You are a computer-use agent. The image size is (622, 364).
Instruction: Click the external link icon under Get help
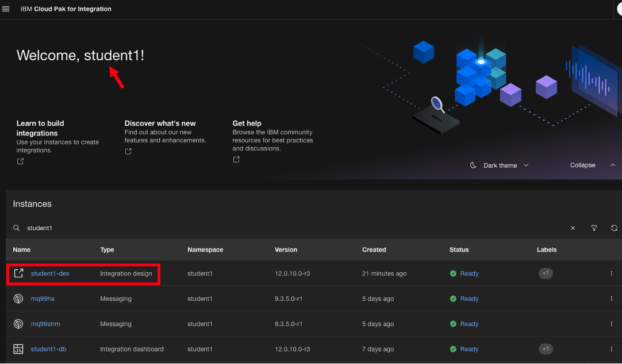pos(236,160)
